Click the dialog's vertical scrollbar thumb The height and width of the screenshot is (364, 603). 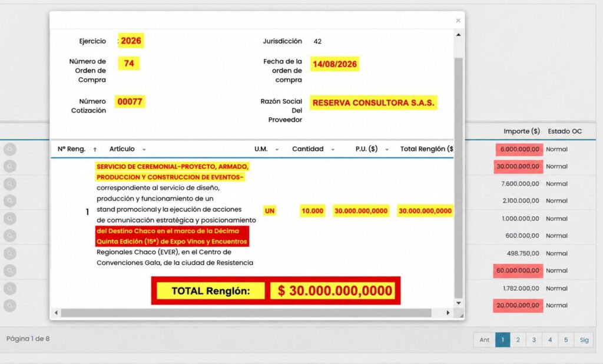click(458, 178)
